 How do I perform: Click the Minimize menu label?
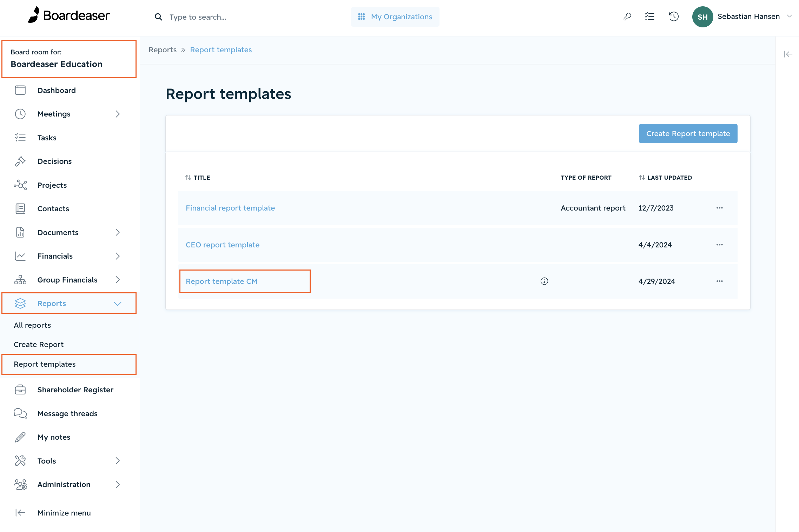click(64, 513)
